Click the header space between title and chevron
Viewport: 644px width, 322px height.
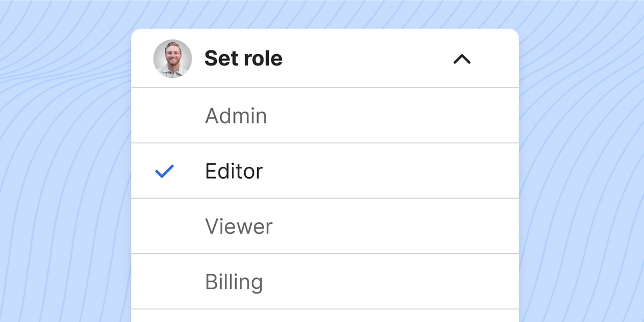[368, 58]
